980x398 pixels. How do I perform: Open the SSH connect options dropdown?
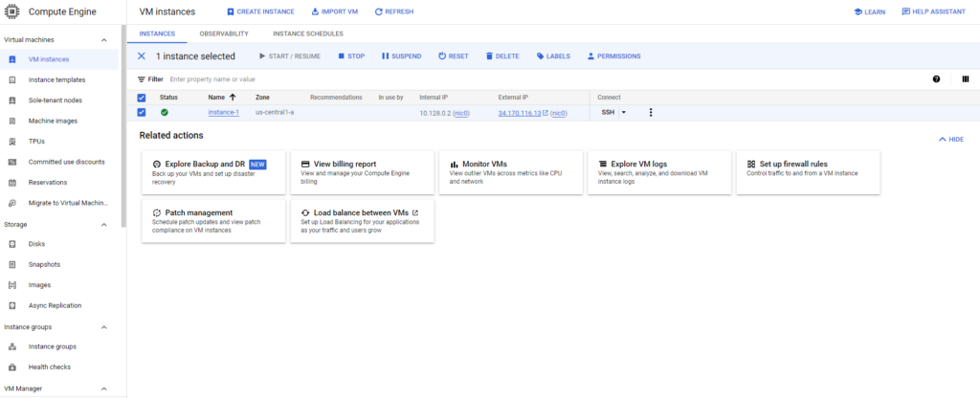coord(624,113)
